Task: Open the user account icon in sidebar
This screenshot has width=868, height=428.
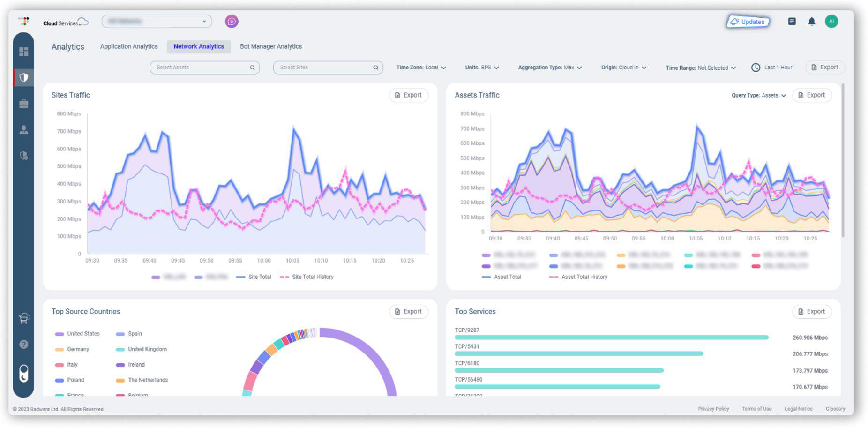Action: (x=23, y=130)
